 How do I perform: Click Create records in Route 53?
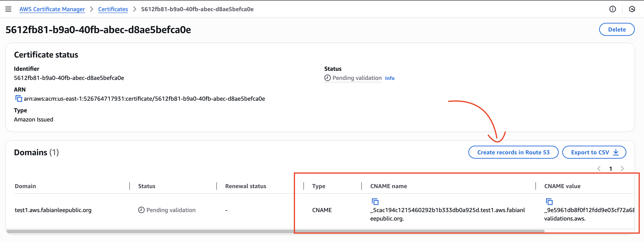click(513, 152)
